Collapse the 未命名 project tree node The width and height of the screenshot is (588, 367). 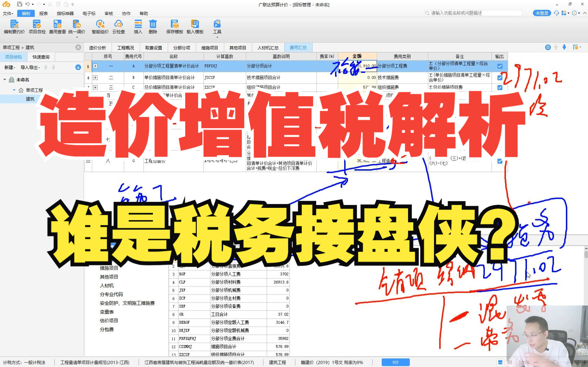(5, 80)
